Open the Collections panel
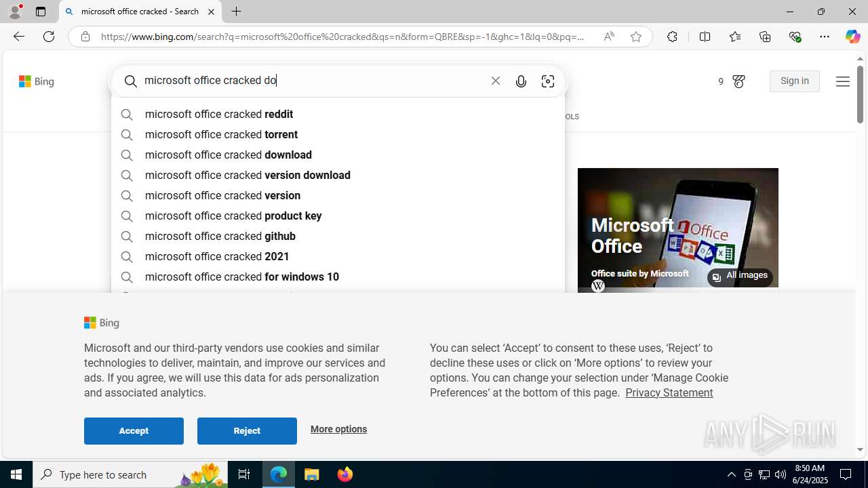Screen dimensions: 868x488 click(x=765, y=37)
